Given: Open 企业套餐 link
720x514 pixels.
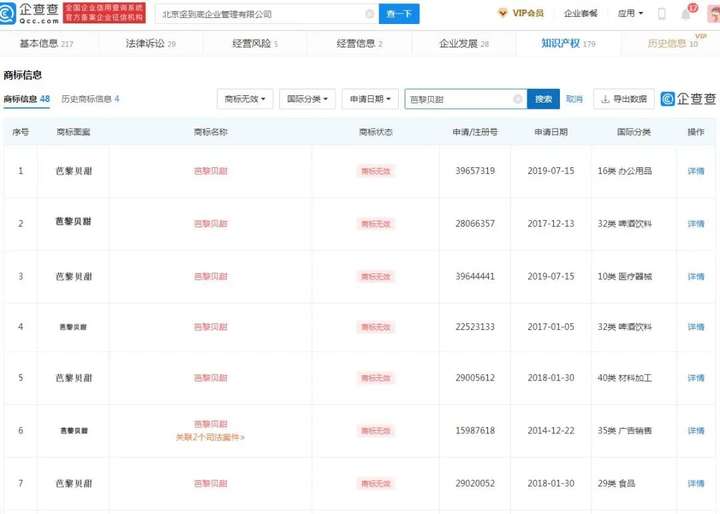Looking at the screenshot, I should pyautogui.click(x=580, y=13).
